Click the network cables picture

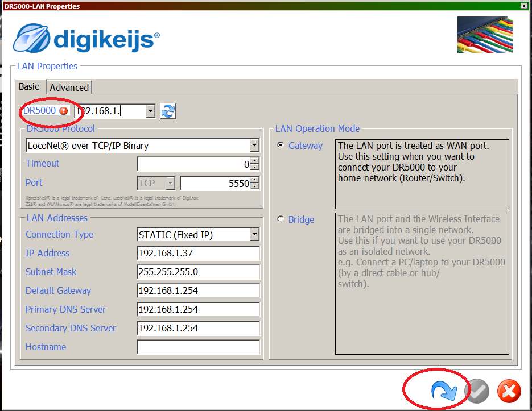click(x=485, y=35)
